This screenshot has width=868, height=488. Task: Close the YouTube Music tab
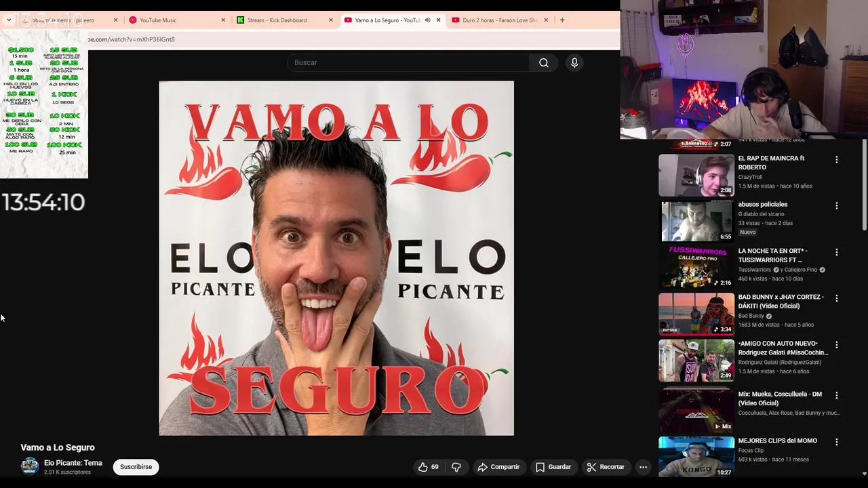(x=223, y=20)
